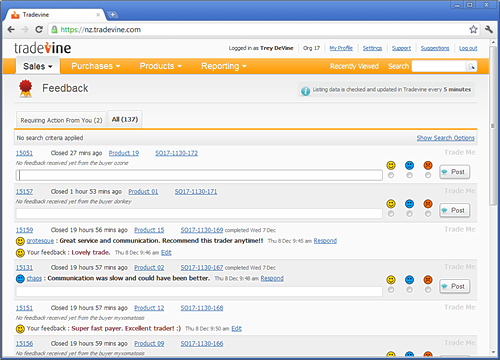This screenshot has width=500, height=360.
Task: Open Product 19 link
Action: (124, 153)
